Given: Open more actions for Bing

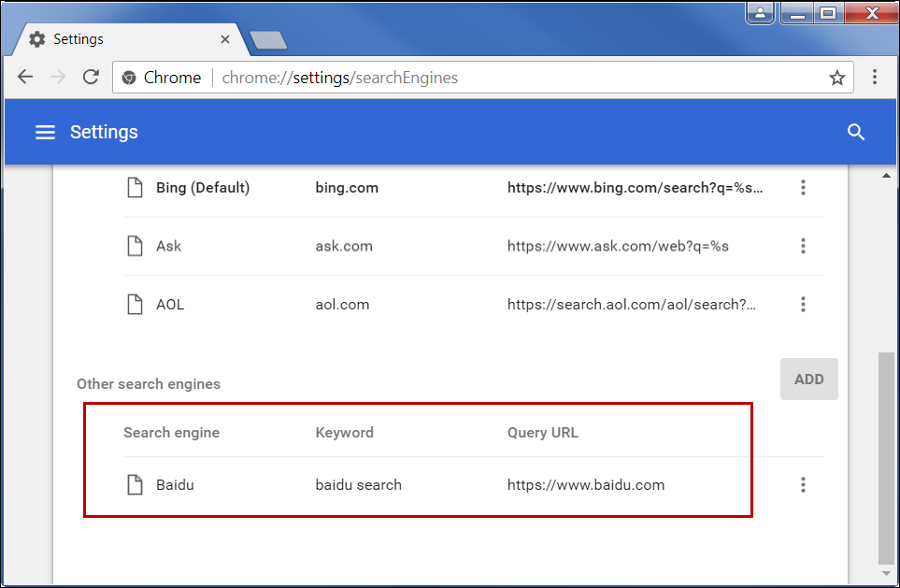Looking at the screenshot, I should 803,188.
